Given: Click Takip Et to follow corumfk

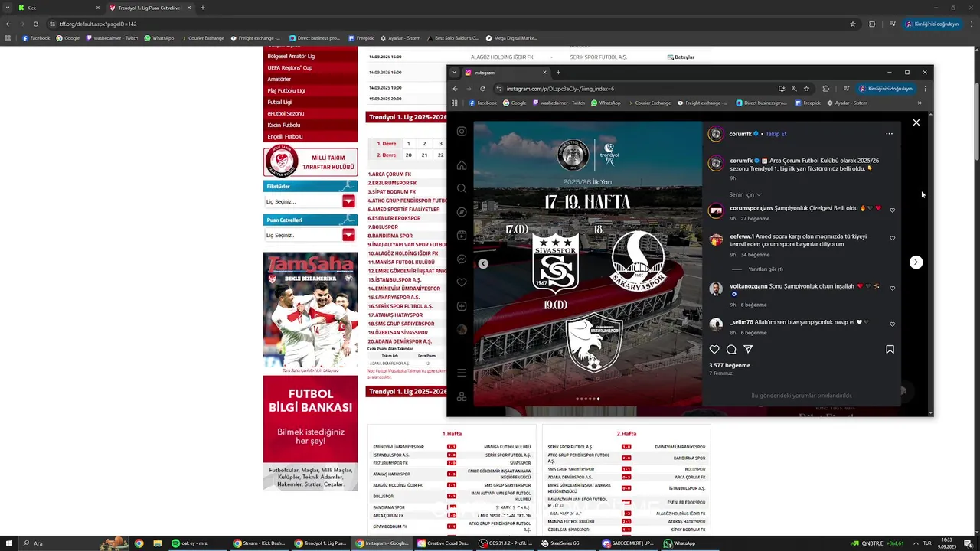Looking at the screenshot, I should pos(776,134).
